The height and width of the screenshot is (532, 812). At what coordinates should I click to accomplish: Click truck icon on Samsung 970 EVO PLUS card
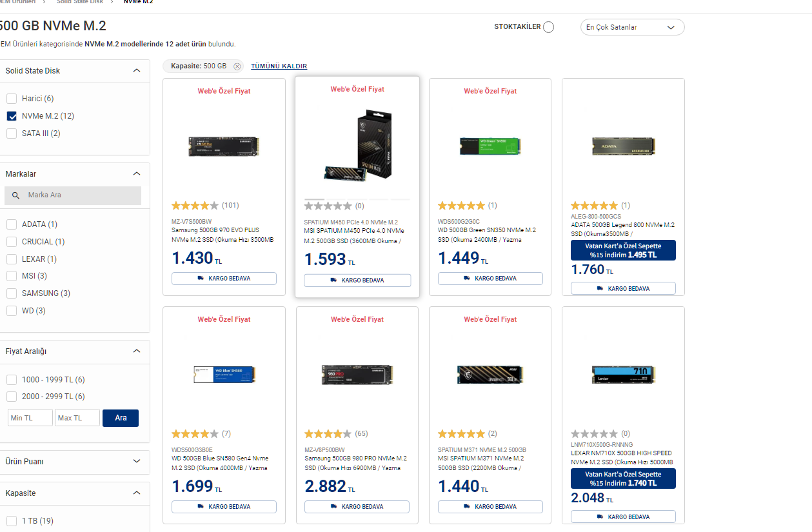pyautogui.click(x=201, y=279)
